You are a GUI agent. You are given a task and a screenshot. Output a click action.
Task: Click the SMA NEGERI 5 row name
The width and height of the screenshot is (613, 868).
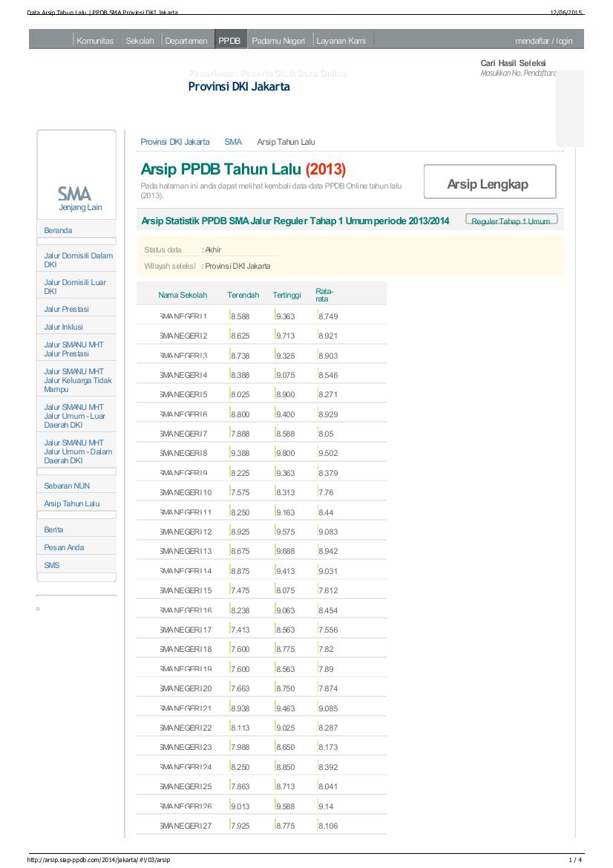[x=184, y=394]
